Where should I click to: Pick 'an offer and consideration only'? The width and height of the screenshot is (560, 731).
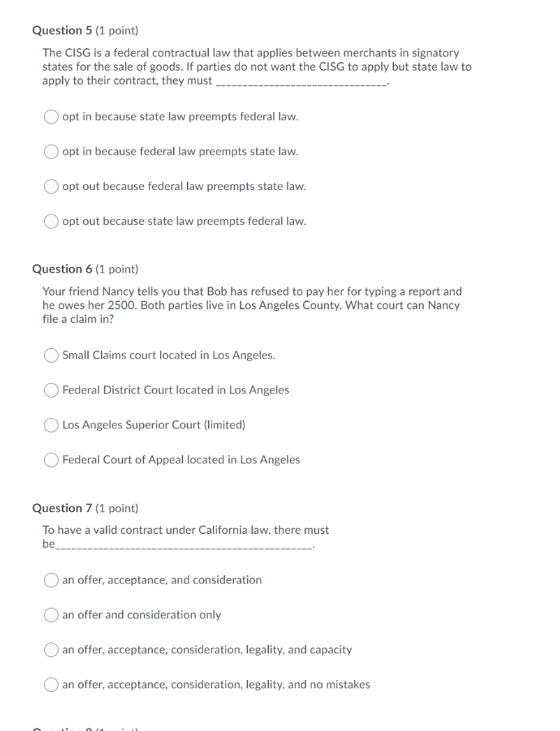pyautogui.click(x=50, y=615)
